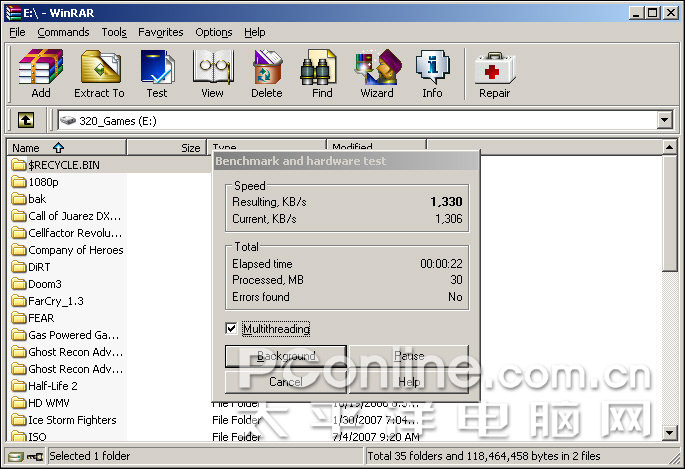
Task: Click the bak folder icon
Action: coord(19,199)
